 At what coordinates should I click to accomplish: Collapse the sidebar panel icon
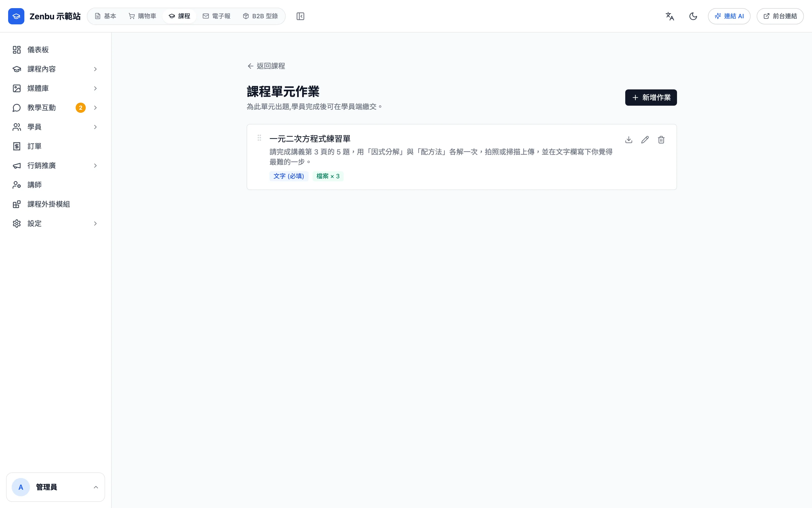(300, 16)
